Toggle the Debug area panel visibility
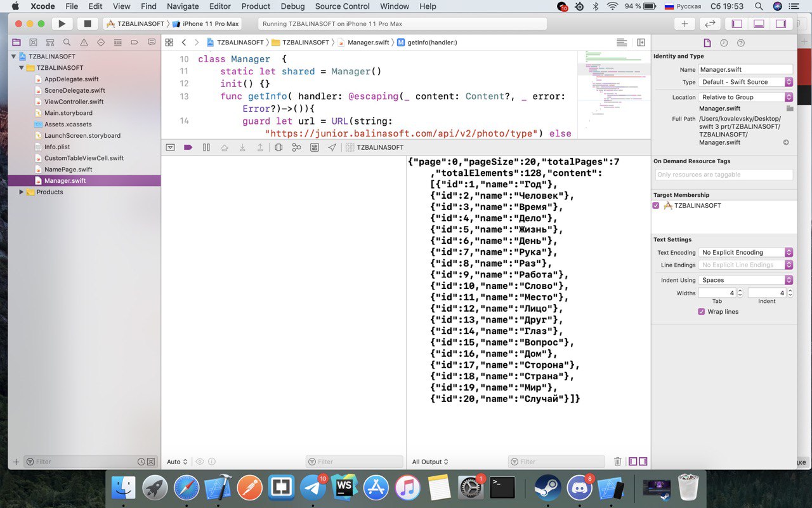The height and width of the screenshot is (508, 812). coord(759,23)
